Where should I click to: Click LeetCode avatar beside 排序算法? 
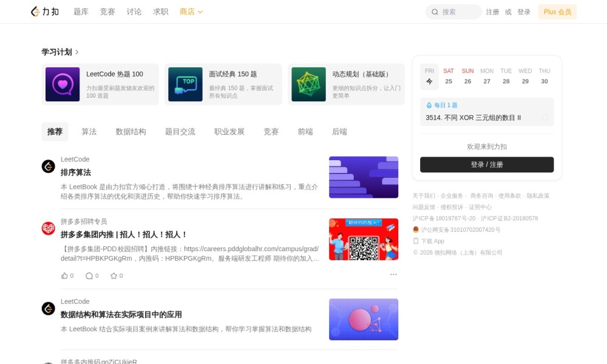point(49,166)
